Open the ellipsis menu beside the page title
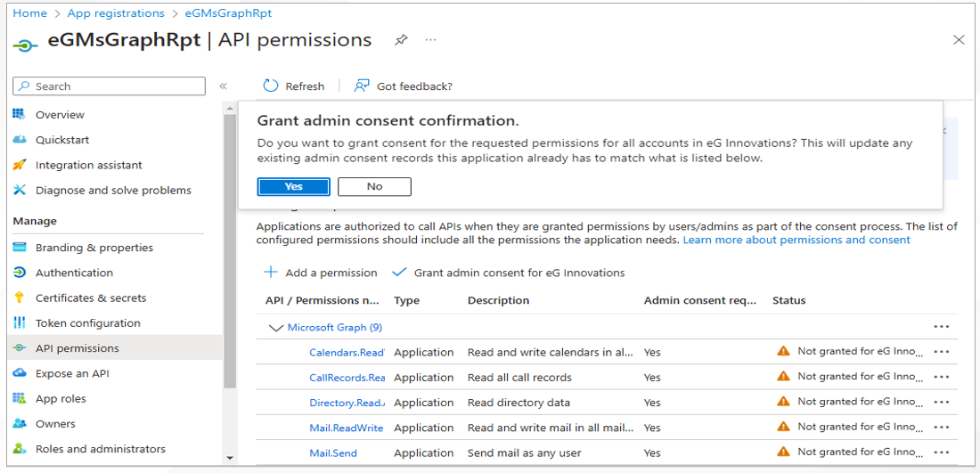980x473 pixels. (x=430, y=40)
